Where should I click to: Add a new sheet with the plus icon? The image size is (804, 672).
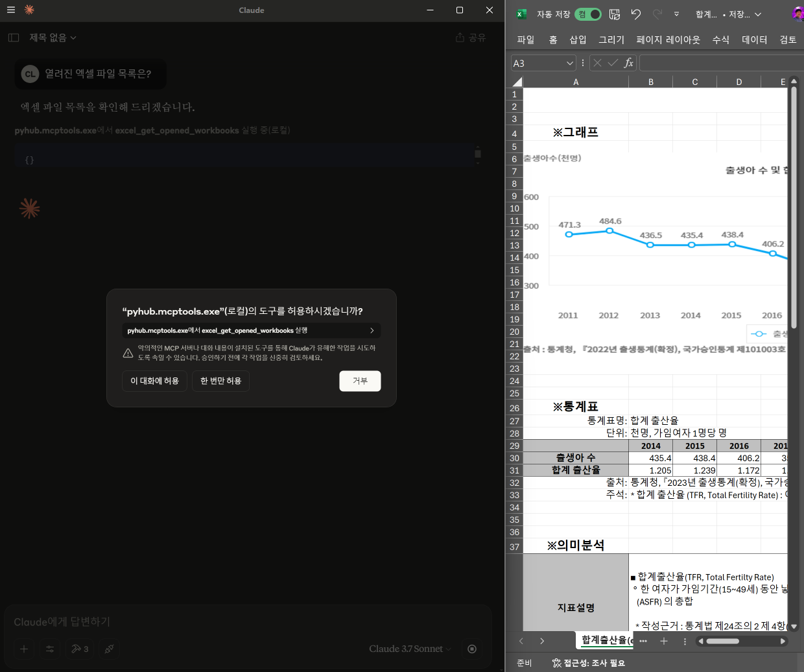pos(663,641)
